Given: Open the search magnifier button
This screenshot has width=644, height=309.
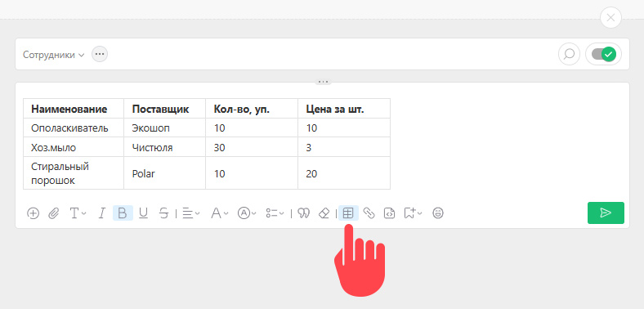Looking at the screenshot, I should (570, 54).
